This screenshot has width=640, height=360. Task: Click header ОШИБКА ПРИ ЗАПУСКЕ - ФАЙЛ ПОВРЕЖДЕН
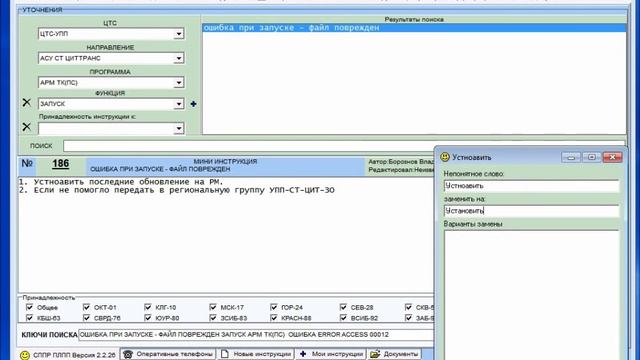click(x=160, y=169)
